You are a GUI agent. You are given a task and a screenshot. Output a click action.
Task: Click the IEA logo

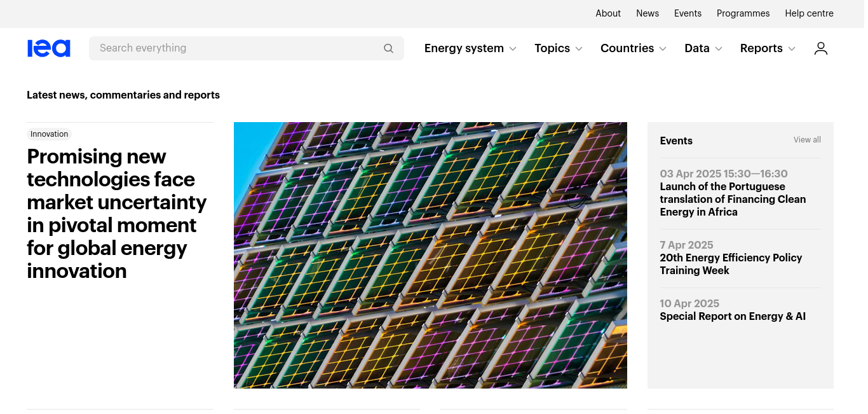[49, 48]
